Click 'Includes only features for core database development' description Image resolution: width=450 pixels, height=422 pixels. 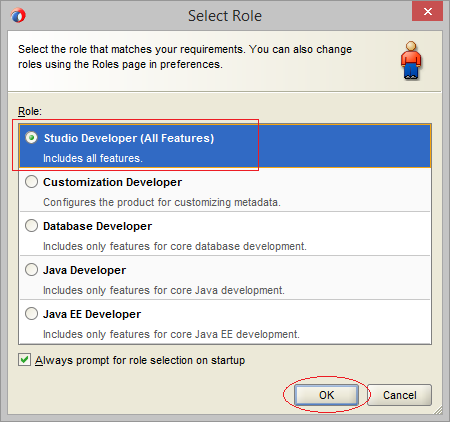coord(175,246)
